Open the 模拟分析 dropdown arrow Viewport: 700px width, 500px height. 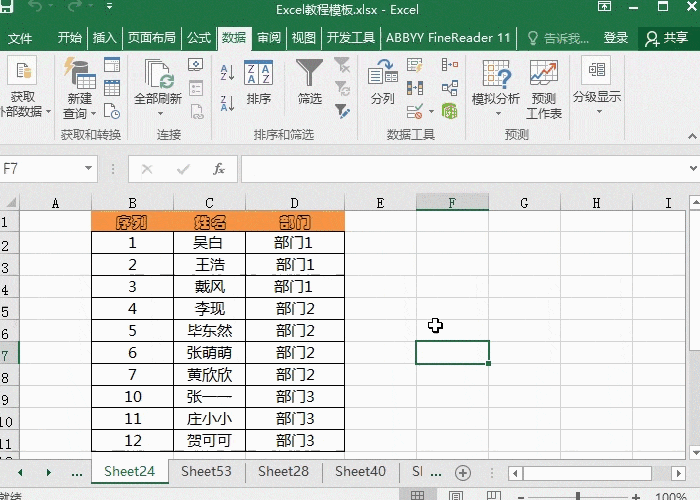(498, 113)
